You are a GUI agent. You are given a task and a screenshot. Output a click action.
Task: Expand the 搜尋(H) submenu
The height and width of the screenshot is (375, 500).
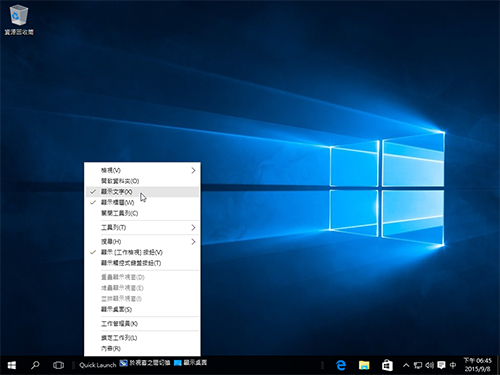click(142, 242)
